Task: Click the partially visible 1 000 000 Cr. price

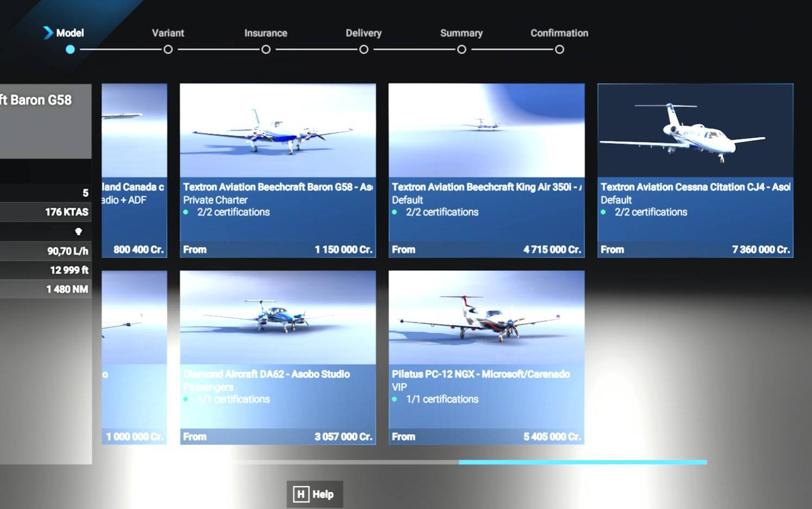Action: pyautogui.click(x=135, y=437)
